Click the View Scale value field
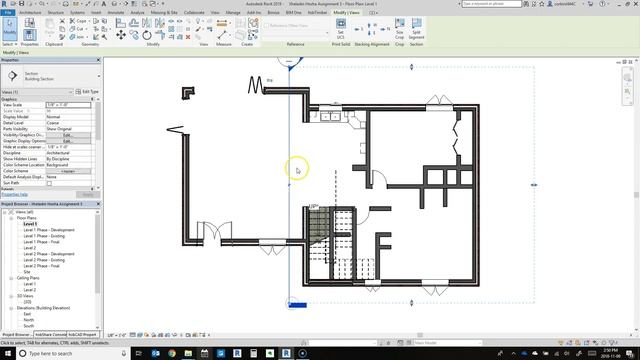 [x=68, y=105]
